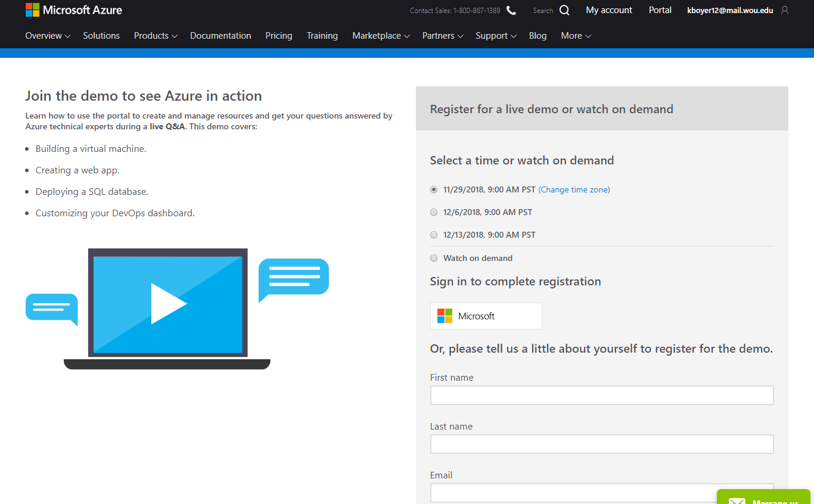814x504 pixels.
Task: Click 'Register for a live demo or watch on demand' header
Action: point(552,109)
